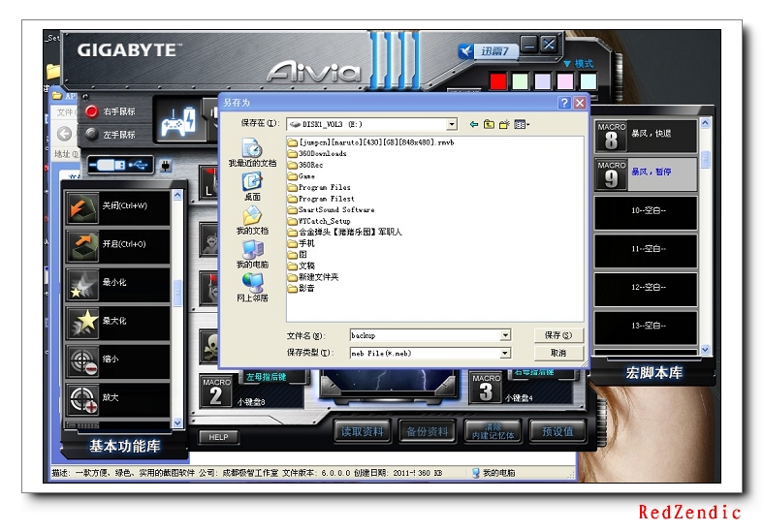Create new folder icon in dialog
Screen dimensions: 764x532
pos(504,125)
